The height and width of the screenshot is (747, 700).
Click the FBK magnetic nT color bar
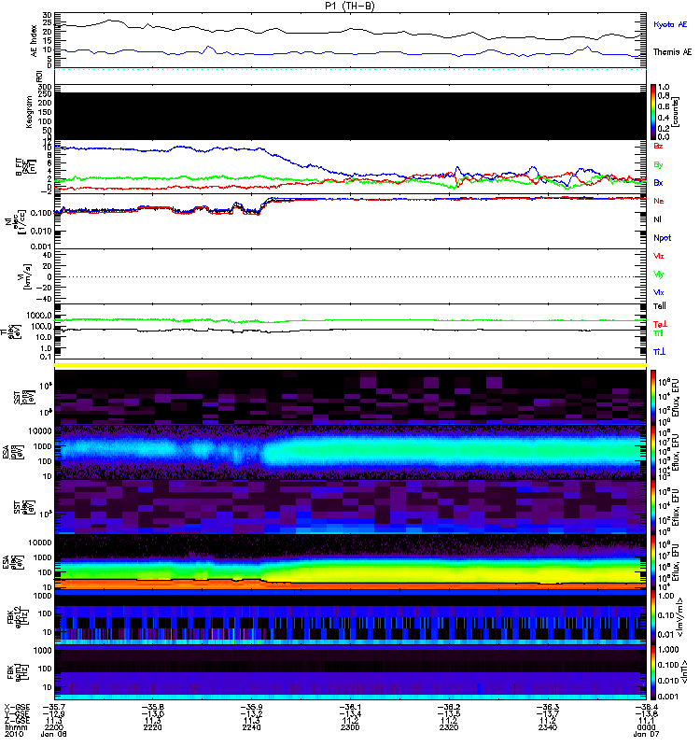(653, 672)
